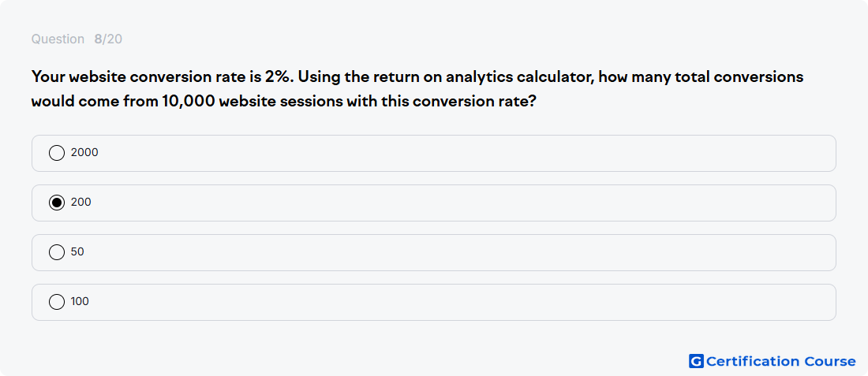The image size is (868, 376).
Task: Click the '200' answer label text
Action: pyautogui.click(x=80, y=203)
